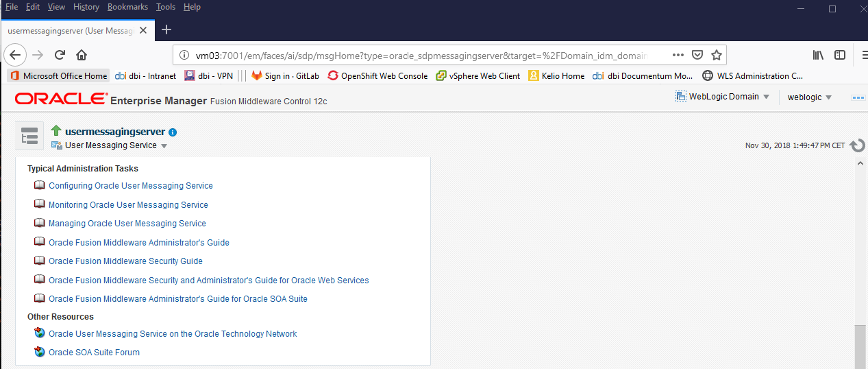
Task: Open Kelio Home bookmark
Action: tap(556, 76)
